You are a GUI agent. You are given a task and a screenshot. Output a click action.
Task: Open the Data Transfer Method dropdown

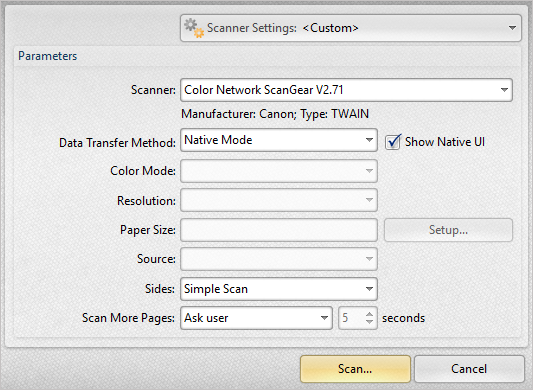279,140
